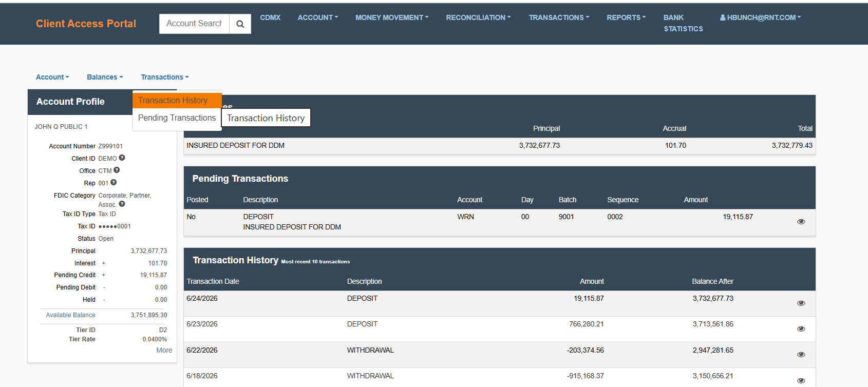Collapse the Transactions submenu dropdown

pos(165,77)
